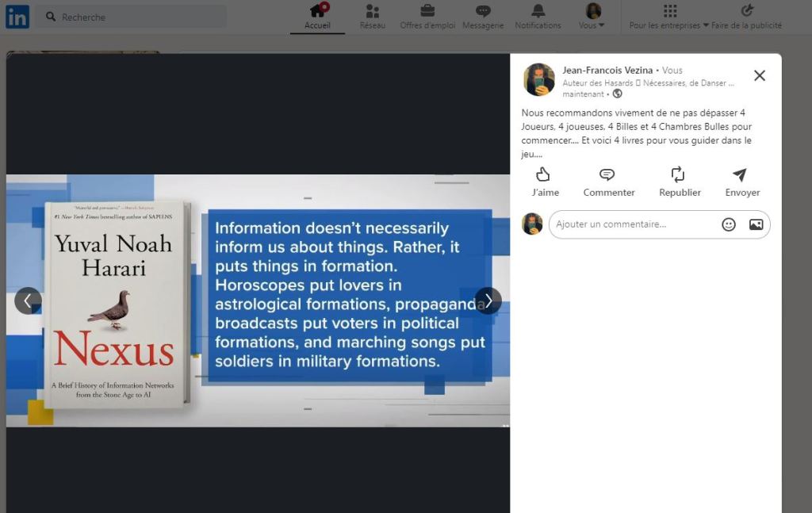The image size is (812, 513).
Task: Open Jean-Francois Vezina's profile name link
Action: 607,70
